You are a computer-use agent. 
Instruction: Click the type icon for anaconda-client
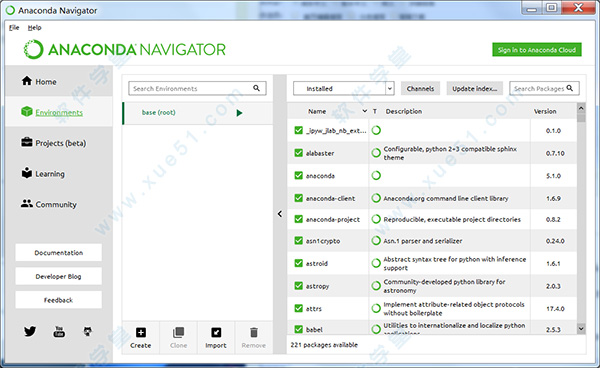376,198
